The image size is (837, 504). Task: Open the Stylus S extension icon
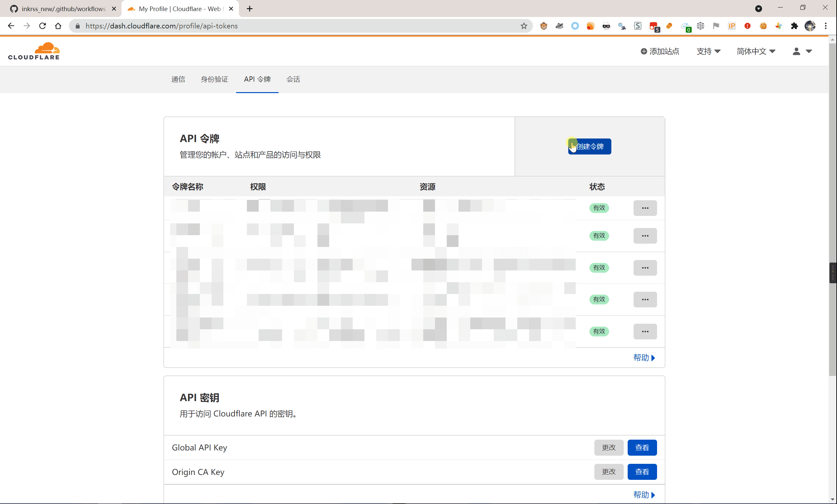pyautogui.click(x=638, y=26)
